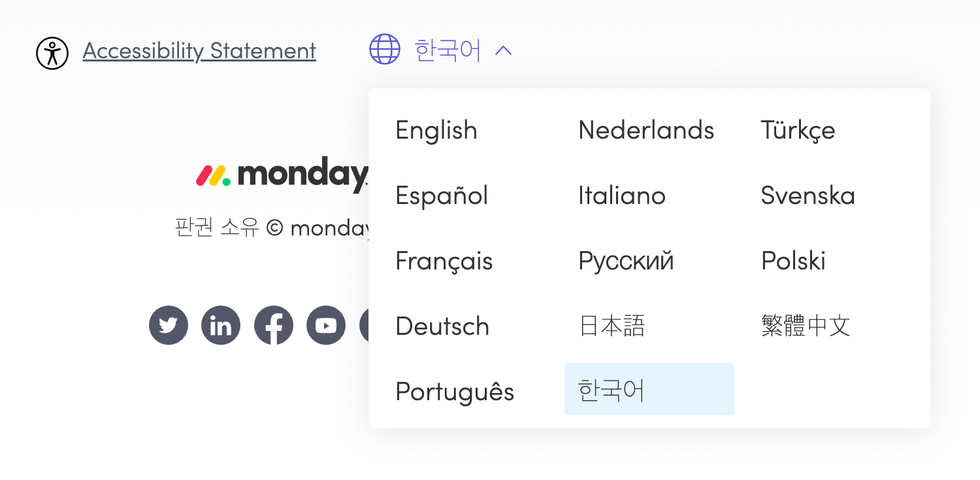Choose Español in the language menu
Screen dimensions: 980x480
pos(442,196)
